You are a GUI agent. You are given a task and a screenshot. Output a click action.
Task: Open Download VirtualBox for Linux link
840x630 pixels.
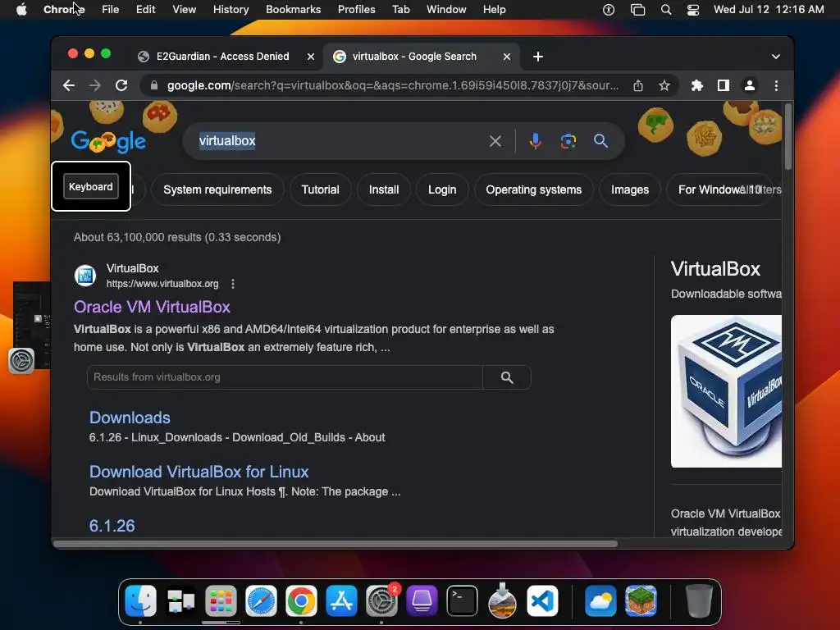click(199, 472)
